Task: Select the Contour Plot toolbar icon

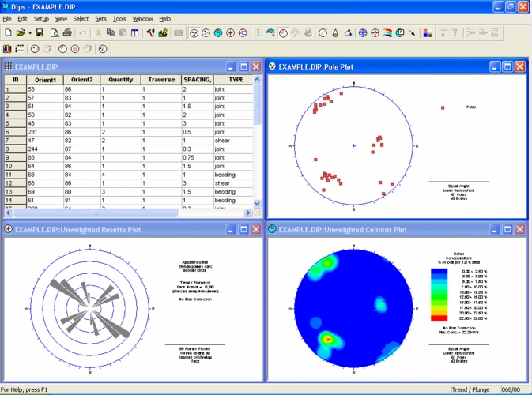Action: click(x=219, y=33)
